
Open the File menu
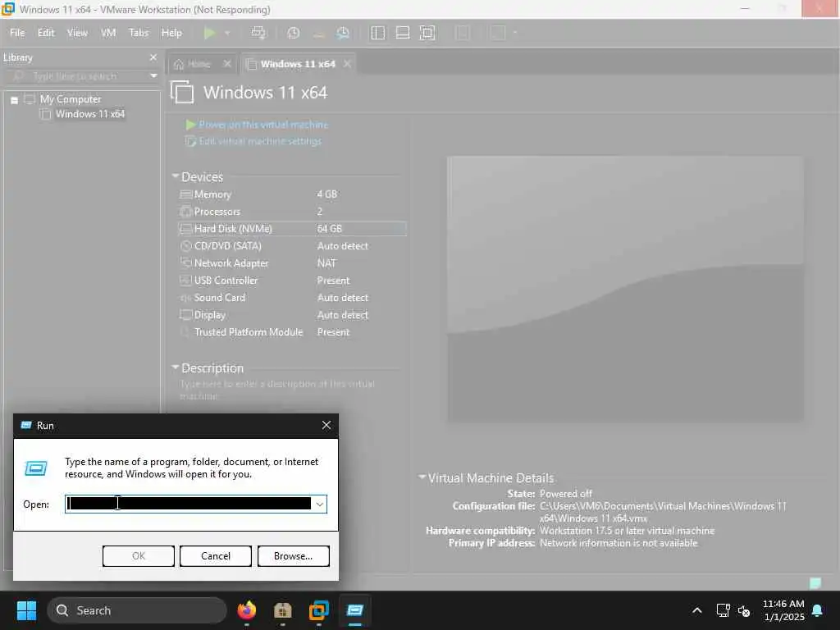pos(17,33)
